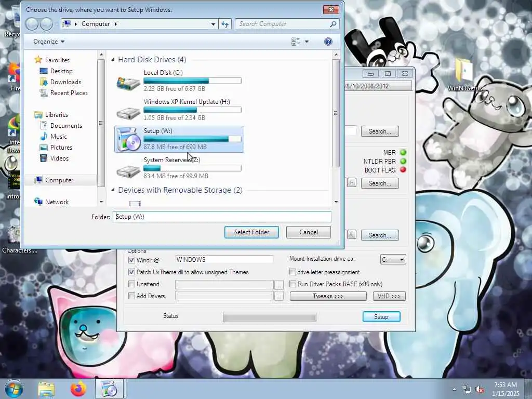The height and width of the screenshot is (399, 532).
Task: Expand Computer breadcrumb arrow in address bar
Action: pos(116,24)
